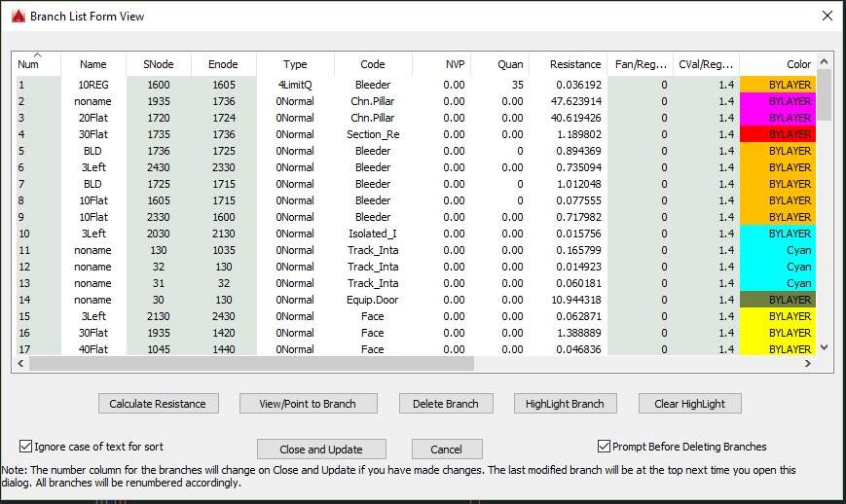
Task: Click resistance value 10.944318
Action: pos(575,300)
